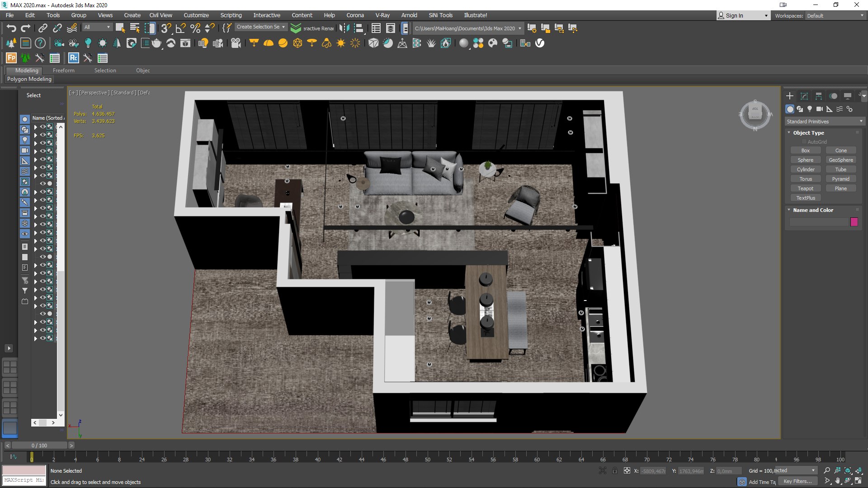Click the V-Ray logo toolbar icon

click(x=540, y=43)
